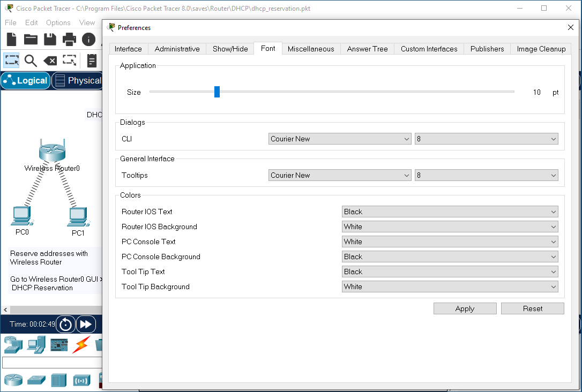Switch to the Miscellaneous tab
The height and width of the screenshot is (392, 582).
(311, 49)
